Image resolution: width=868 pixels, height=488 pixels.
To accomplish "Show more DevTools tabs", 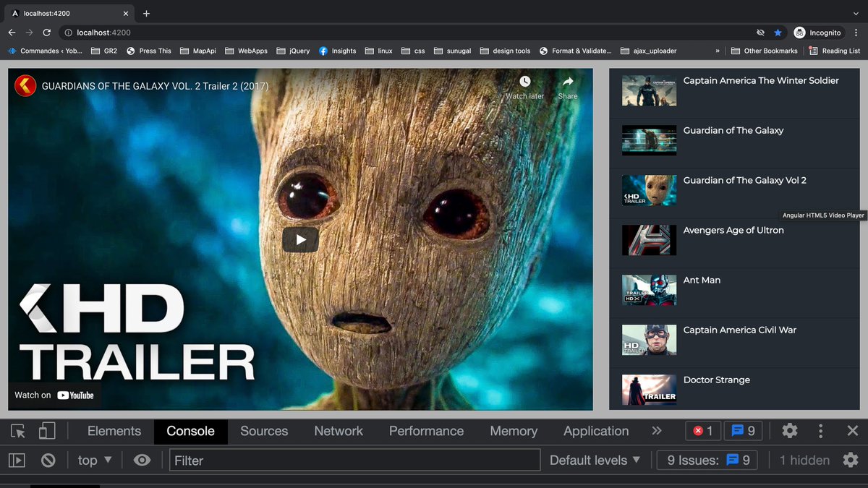I will 657,431.
